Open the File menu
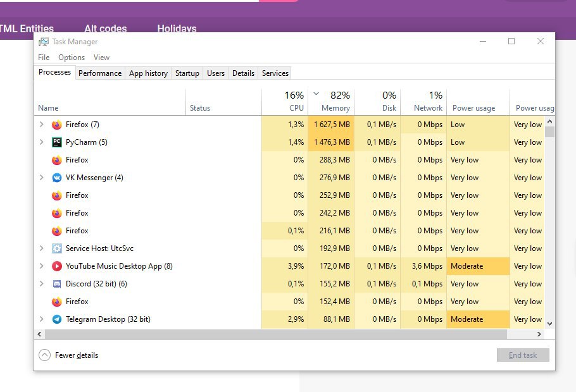This screenshot has width=576, height=392. point(43,58)
